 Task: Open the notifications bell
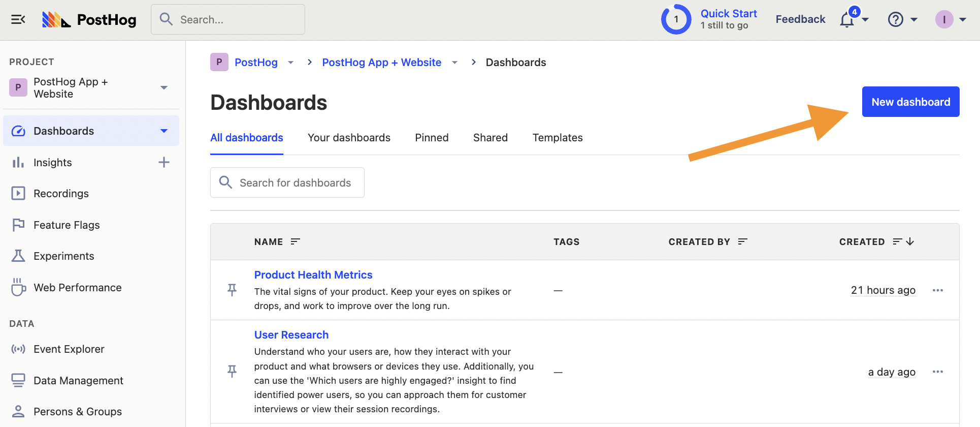847,20
